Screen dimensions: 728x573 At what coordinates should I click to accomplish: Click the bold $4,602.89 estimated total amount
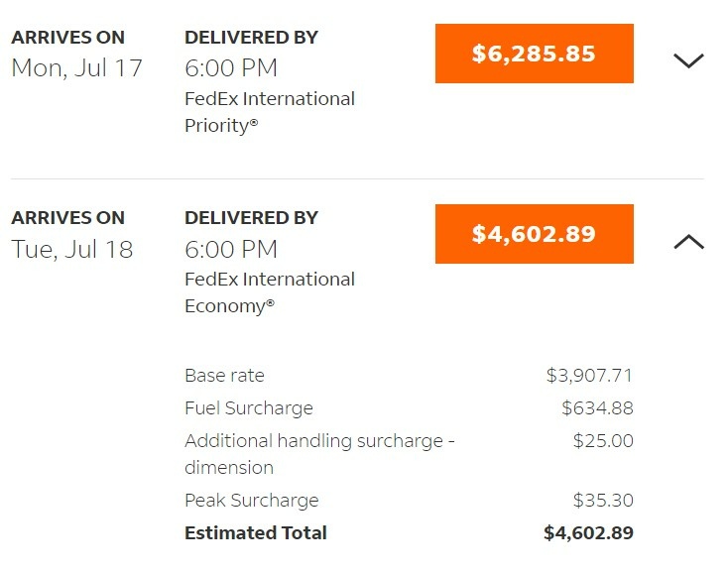point(588,532)
